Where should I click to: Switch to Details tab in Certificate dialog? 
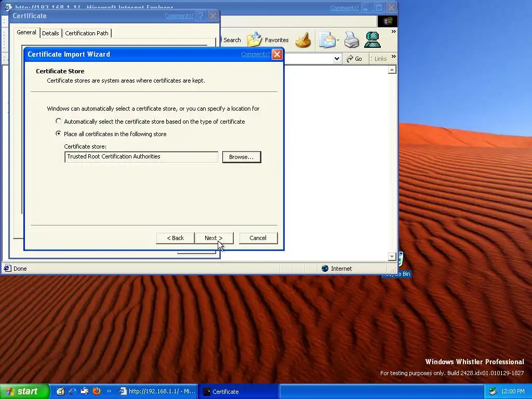click(x=50, y=33)
